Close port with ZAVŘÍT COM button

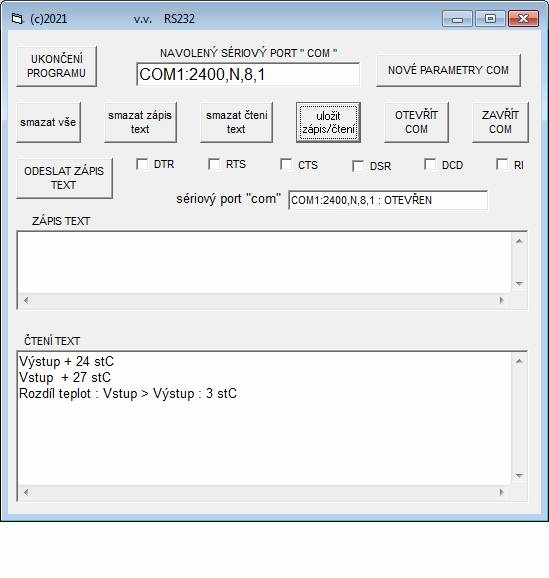pyautogui.click(x=500, y=122)
